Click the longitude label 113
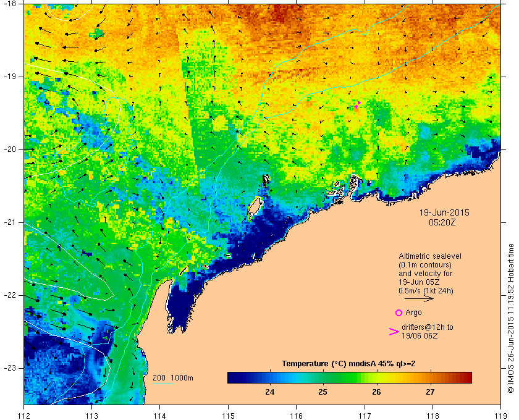 [x=91, y=416]
